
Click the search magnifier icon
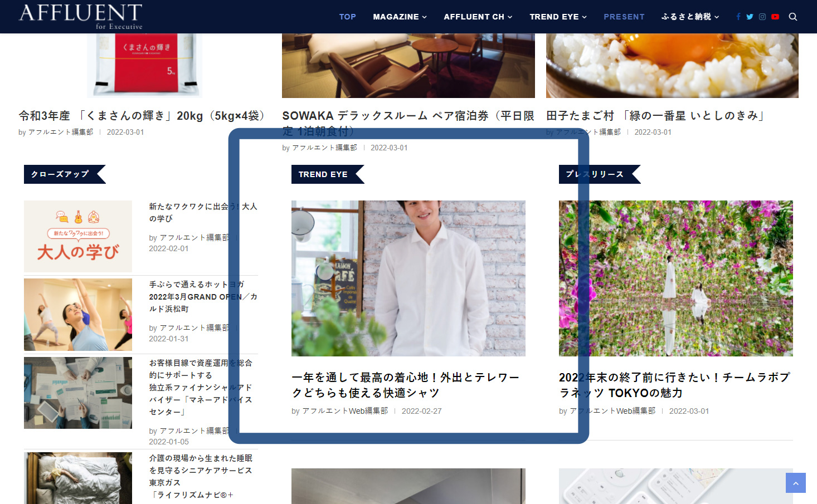click(x=793, y=17)
